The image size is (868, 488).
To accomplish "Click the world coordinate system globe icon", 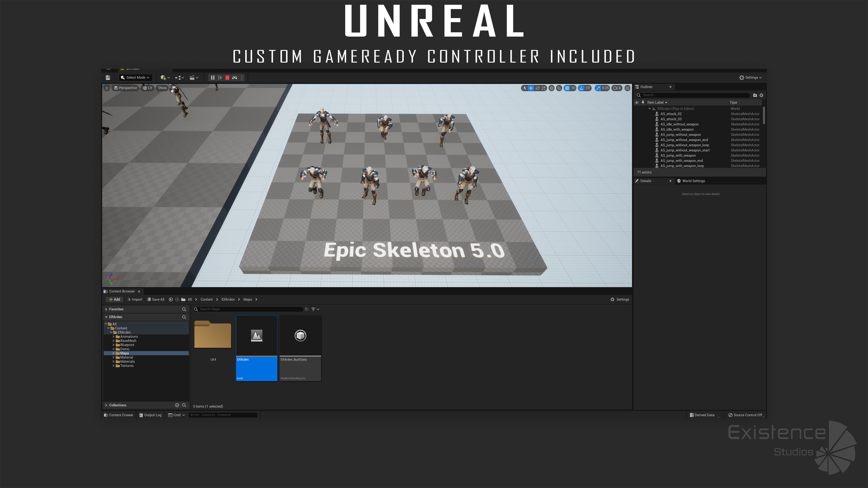I will [552, 88].
